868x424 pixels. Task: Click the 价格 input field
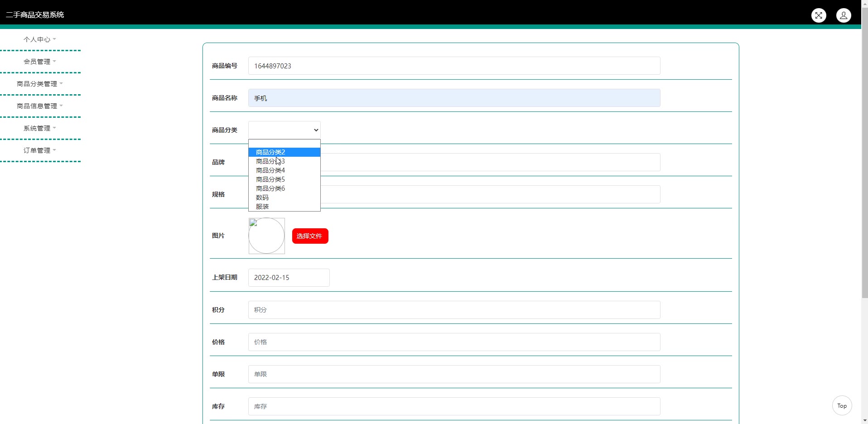pyautogui.click(x=454, y=342)
